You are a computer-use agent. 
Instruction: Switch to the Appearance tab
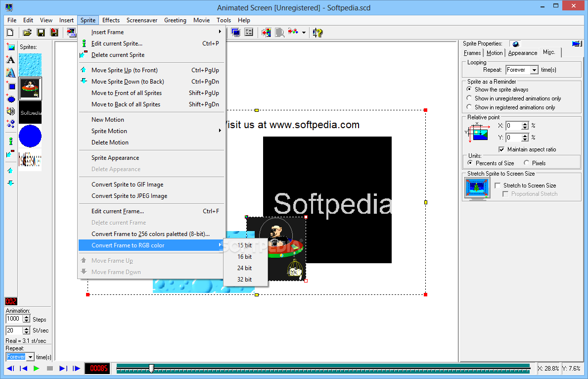click(x=522, y=53)
